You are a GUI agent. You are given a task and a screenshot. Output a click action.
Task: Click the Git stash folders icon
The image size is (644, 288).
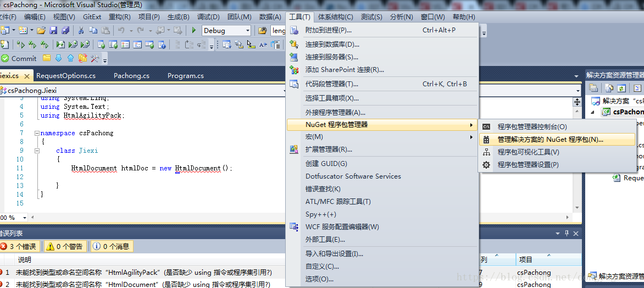[x=83, y=58]
